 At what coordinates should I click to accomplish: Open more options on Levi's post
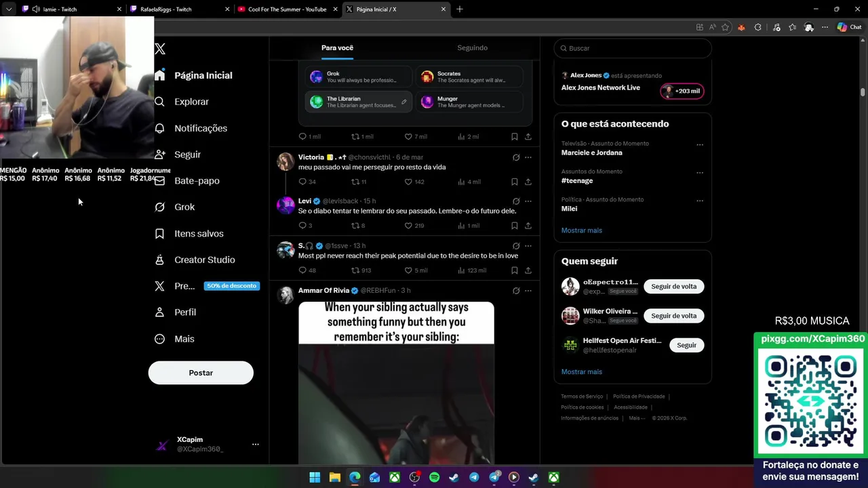pyautogui.click(x=528, y=201)
